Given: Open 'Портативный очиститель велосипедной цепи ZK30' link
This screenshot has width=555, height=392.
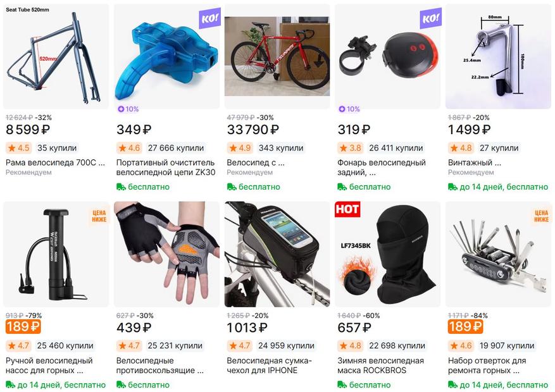Looking at the screenshot, I should [x=166, y=168].
